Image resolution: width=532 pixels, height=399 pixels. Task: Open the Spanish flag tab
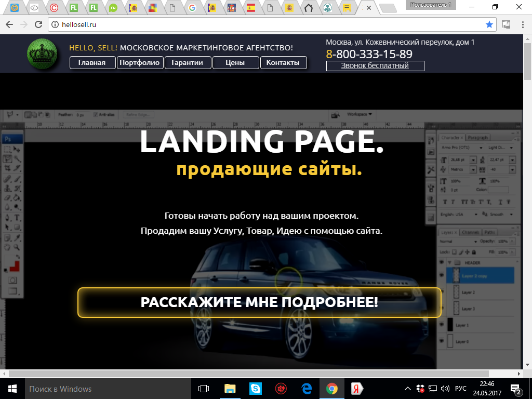(x=251, y=8)
